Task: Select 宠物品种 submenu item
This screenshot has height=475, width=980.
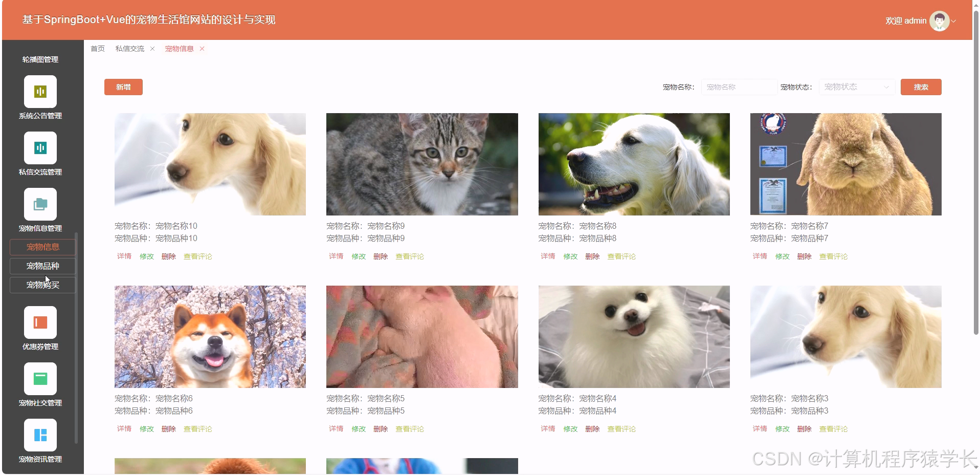Action: pos(43,266)
